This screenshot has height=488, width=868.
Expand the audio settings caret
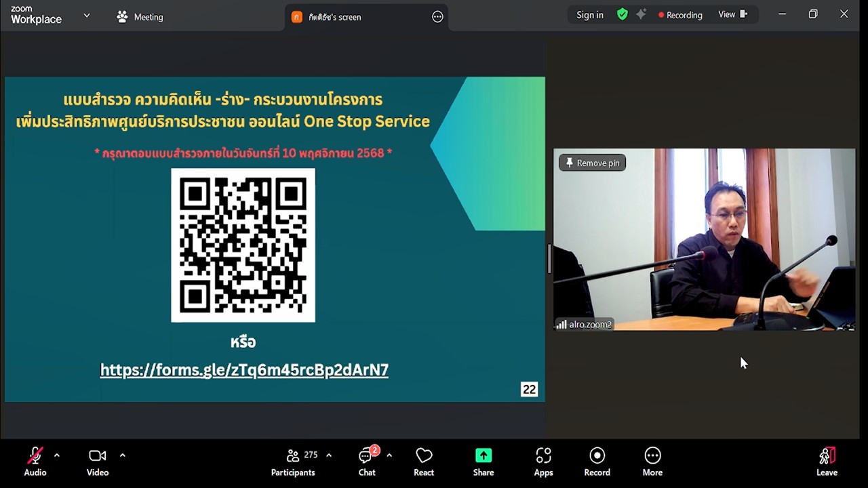[57, 455]
